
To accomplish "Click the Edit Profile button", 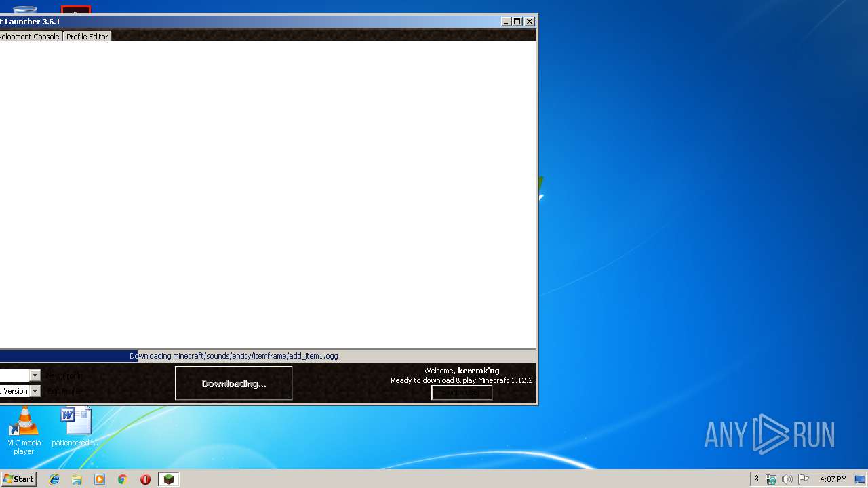I will [64, 391].
